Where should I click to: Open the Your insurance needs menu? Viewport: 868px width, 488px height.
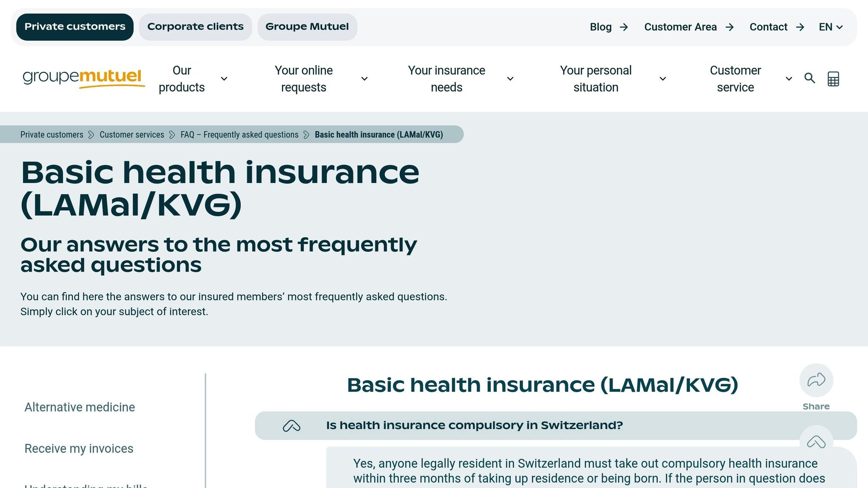pyautogui.click(x=446, y=79)
